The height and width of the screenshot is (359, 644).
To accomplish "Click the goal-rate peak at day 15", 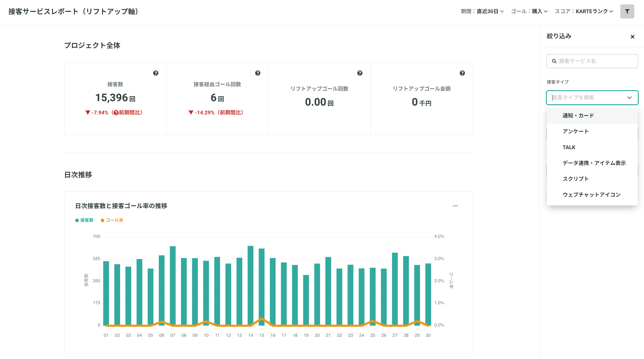I will (262, 319).
